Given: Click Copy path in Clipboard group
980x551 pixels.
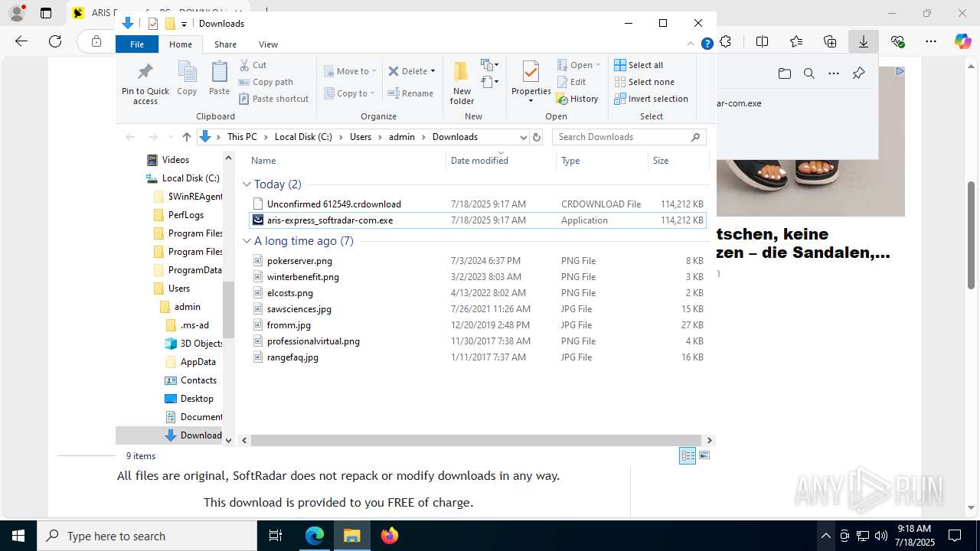Looking at the screenshot, I should pyautogui.click(x=266, y=82).
